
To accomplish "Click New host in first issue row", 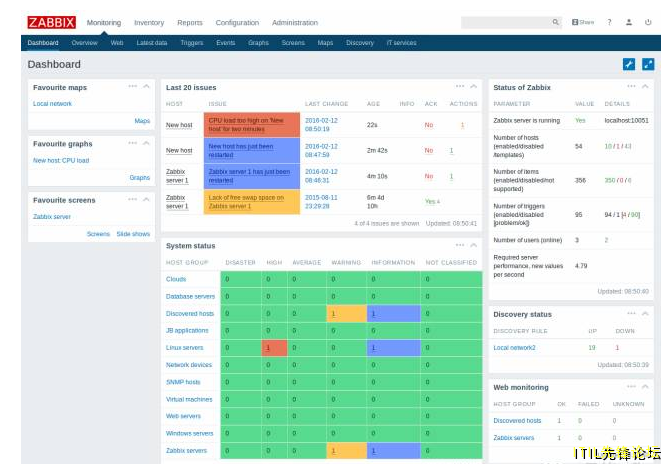I will click(x=179, y=125).
